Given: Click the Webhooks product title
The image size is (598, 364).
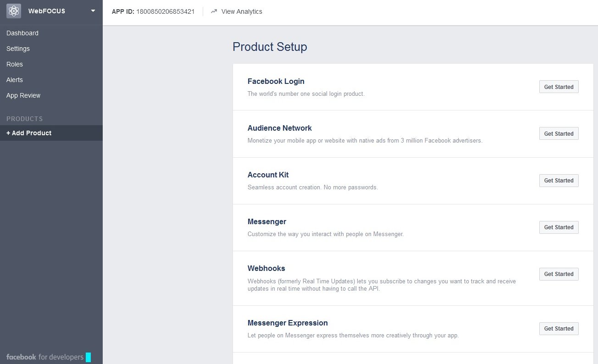Looking at the screenshot, I should coord(266,268).
